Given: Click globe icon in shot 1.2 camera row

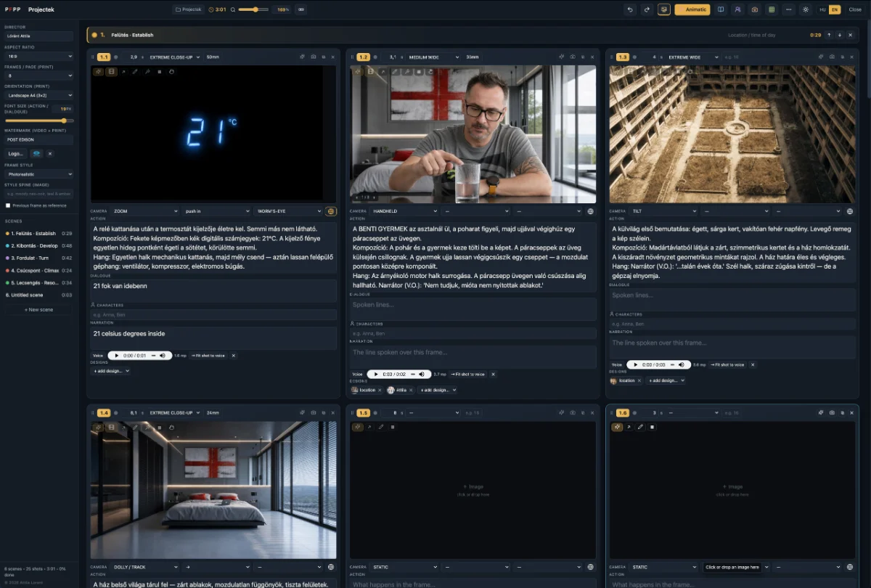Looking at the screenshot, I should coord(590,211).
